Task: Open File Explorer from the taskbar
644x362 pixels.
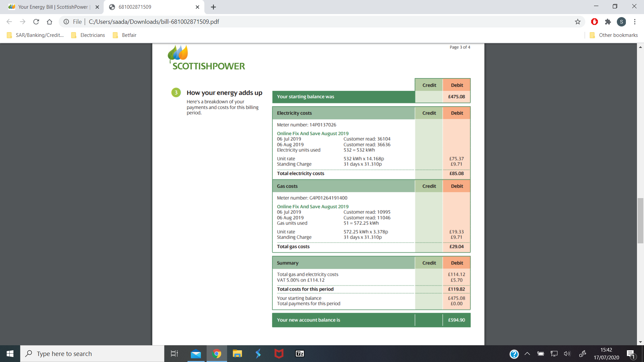Action: click(x=237, y=354)
